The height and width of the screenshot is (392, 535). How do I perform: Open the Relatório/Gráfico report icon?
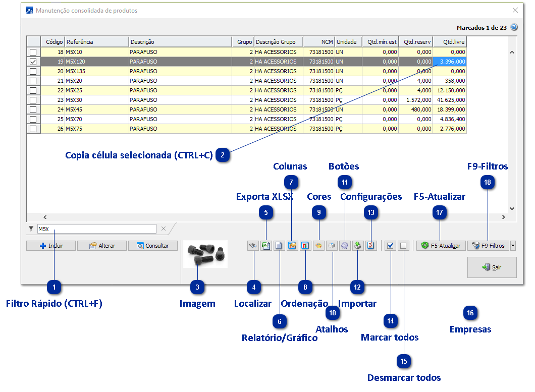click(x=279, y=246)
